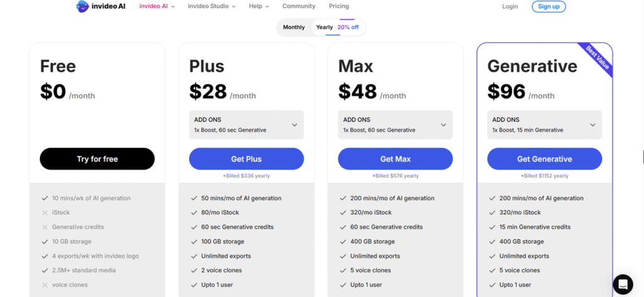Click the invideo AI logo icon

click(82, 6)
